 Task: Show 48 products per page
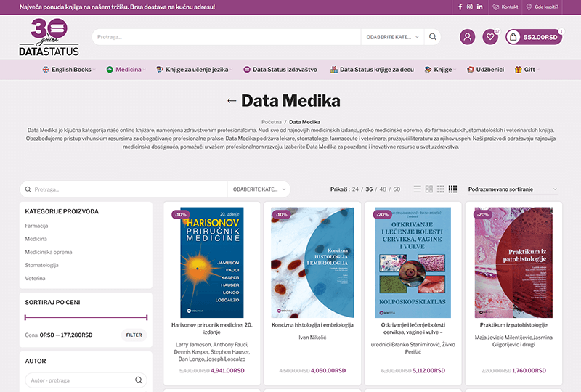383,189
